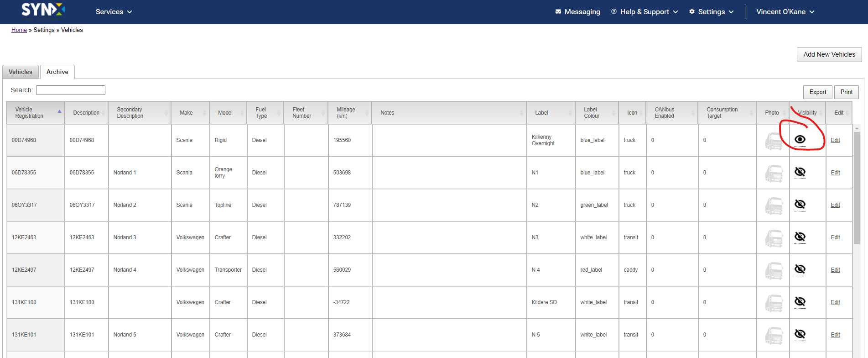This screenshot has height=358, width=868.
Task: Click Add New Vehicles button
Action: (x=829, y=54)
